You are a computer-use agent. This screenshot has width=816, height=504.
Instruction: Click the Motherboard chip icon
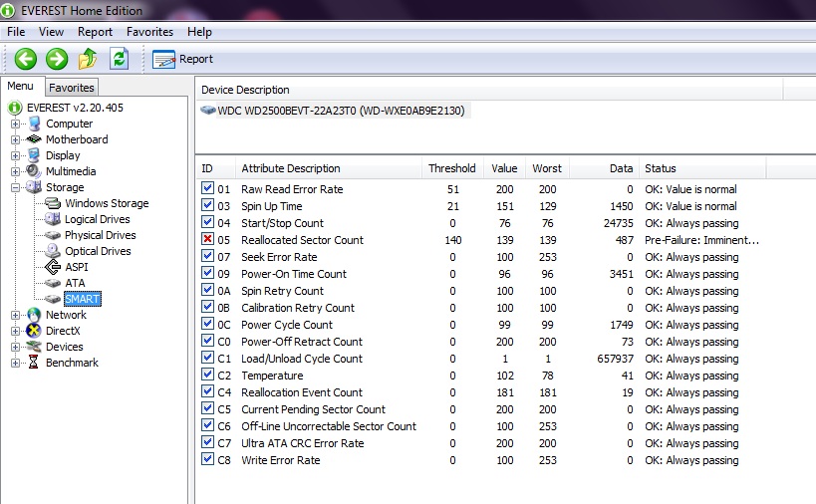coord(34,138)
